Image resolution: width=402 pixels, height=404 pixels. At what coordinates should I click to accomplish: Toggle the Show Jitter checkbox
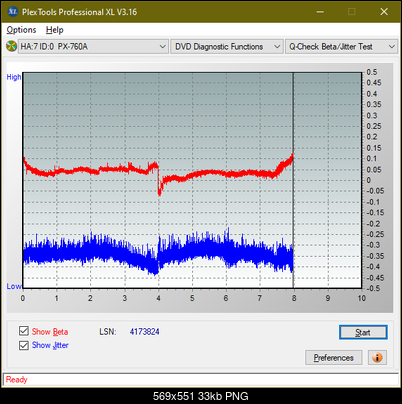click(24, 345)
